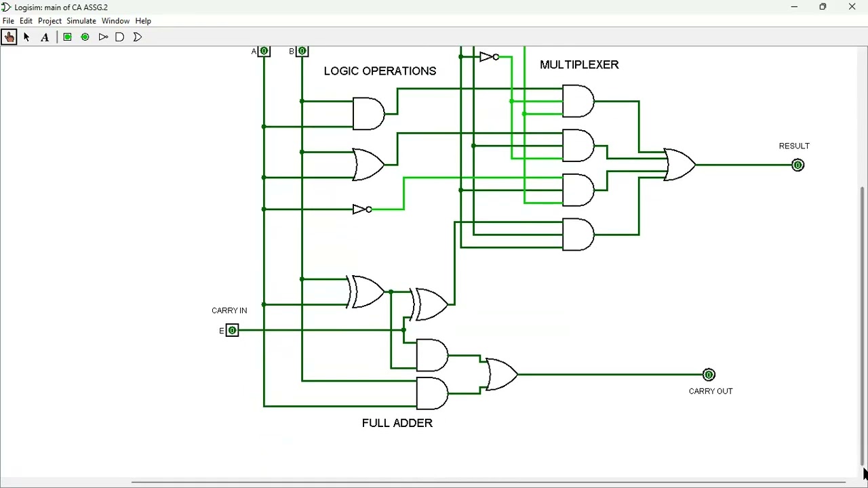
Task: Select the AND gate tool in toolbar
Action: click(x=120, y=37)
